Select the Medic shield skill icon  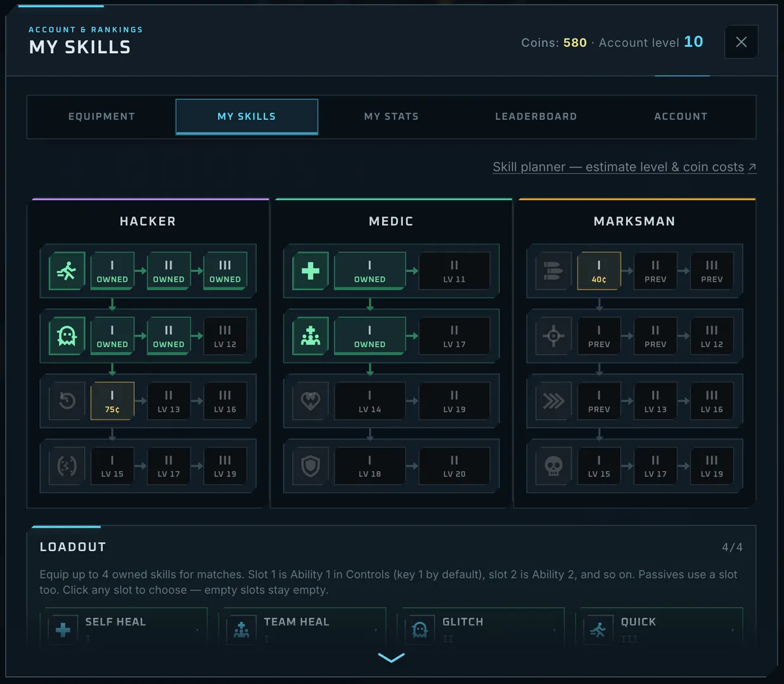310,466
